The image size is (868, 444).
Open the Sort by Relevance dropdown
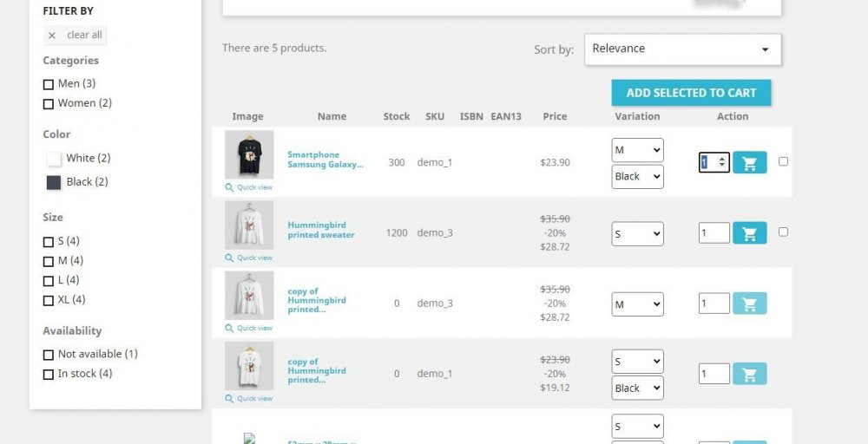tap(682, 49)
